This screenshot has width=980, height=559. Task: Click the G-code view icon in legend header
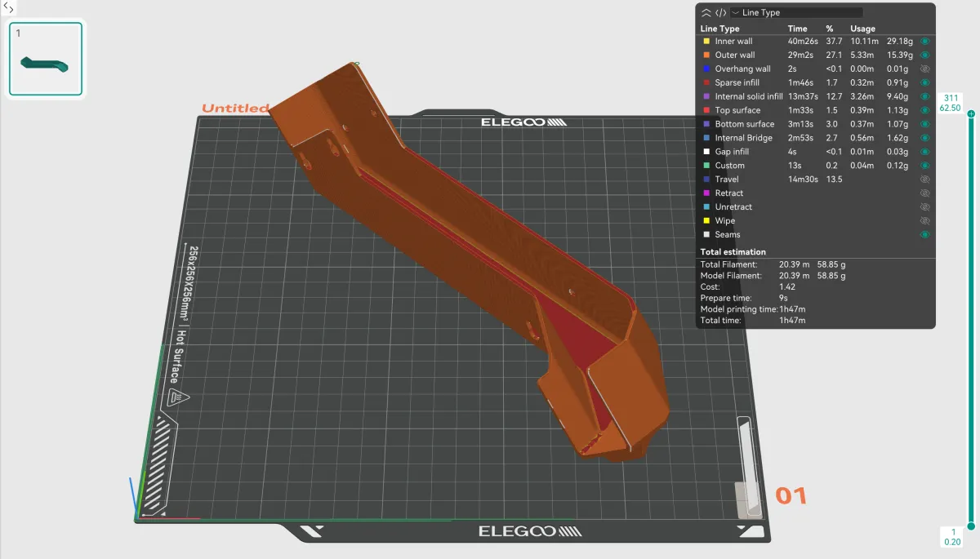pos(720,13)
